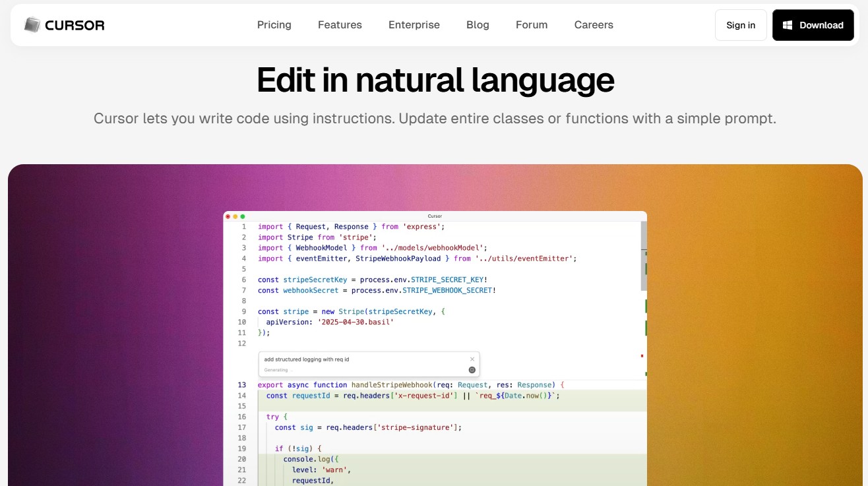868x486 pixels.
Task: Click the "const webhookSecret" line
Action: [x=377, y=290]
